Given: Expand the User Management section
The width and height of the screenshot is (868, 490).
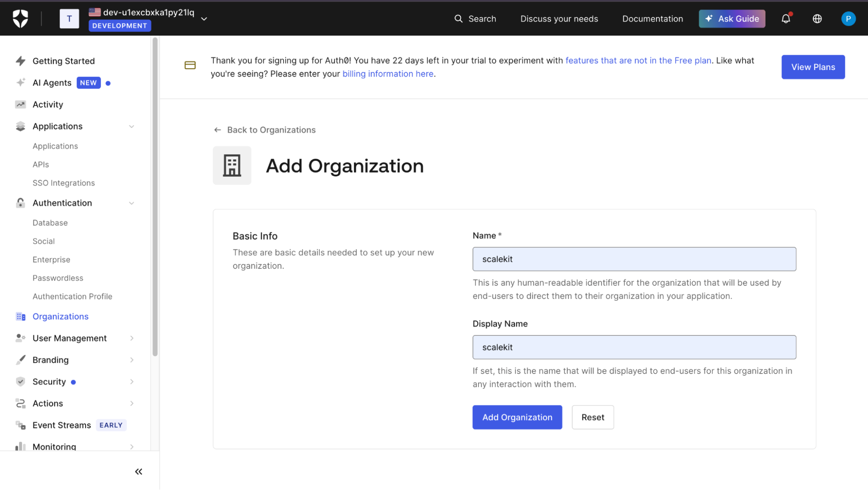Looking at the screenshot, I should point(132,338).
